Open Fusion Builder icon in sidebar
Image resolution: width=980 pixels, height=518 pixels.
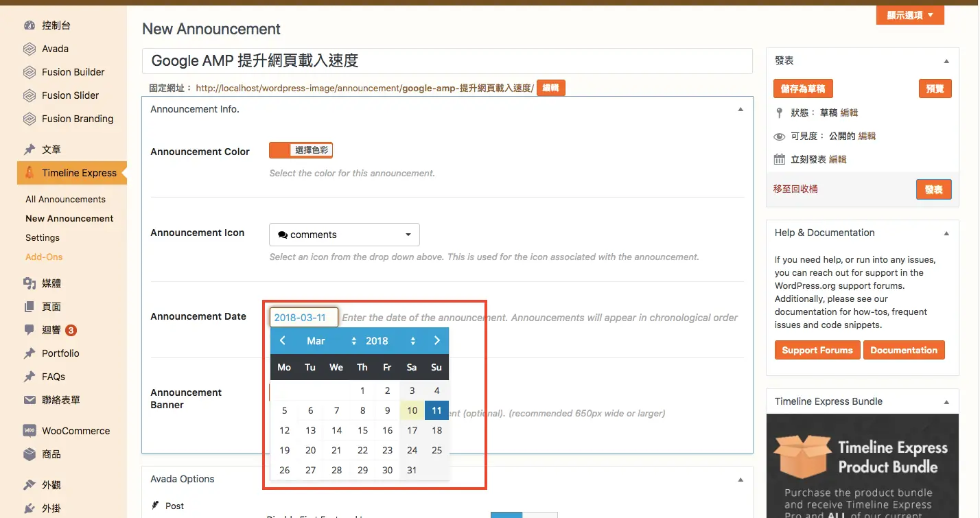[30, 72]
